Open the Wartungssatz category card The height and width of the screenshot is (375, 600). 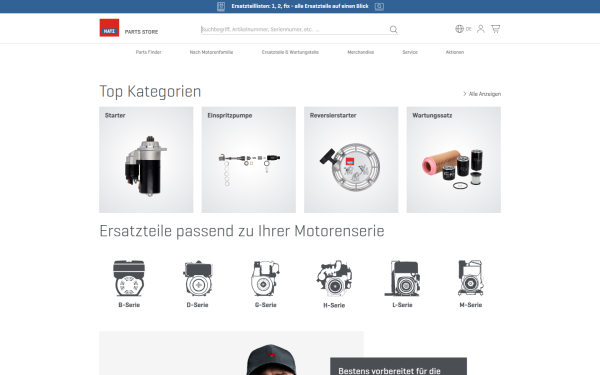click(453, 160)
